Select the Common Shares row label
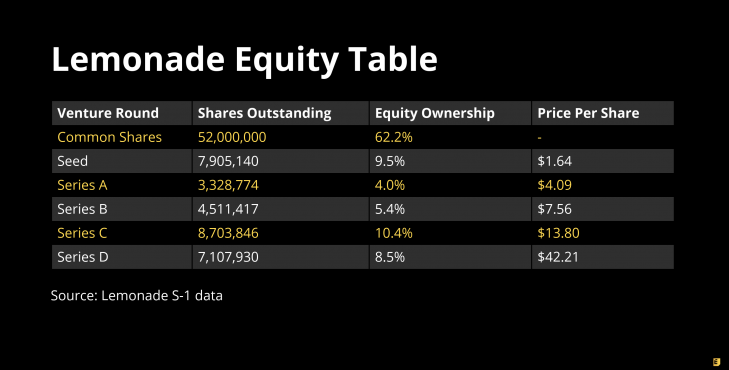This screenshot has width=729, height=370. click(x=110, y=137)
